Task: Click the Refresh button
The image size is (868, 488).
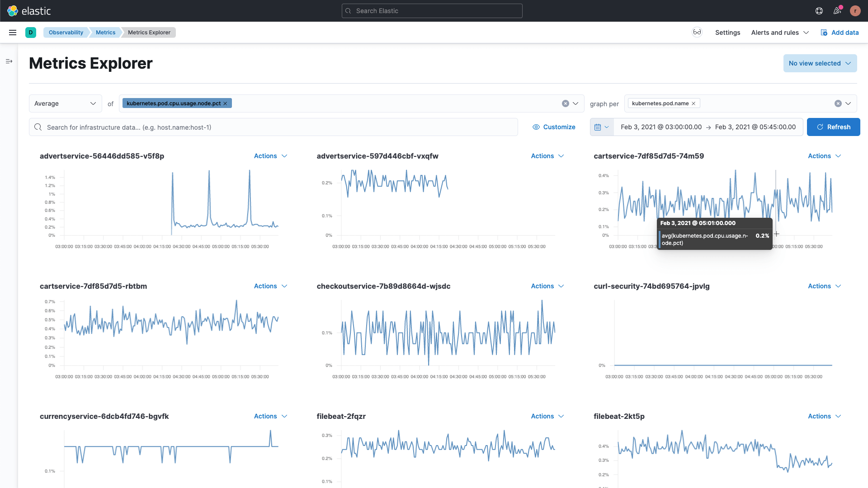Action: point(834,127)
